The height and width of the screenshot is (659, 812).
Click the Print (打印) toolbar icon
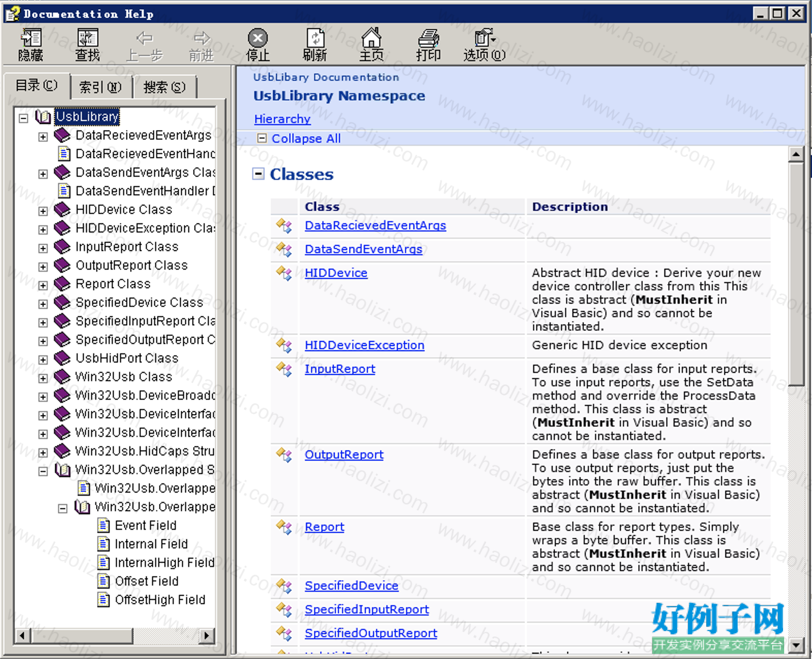(x=428, y=44)
